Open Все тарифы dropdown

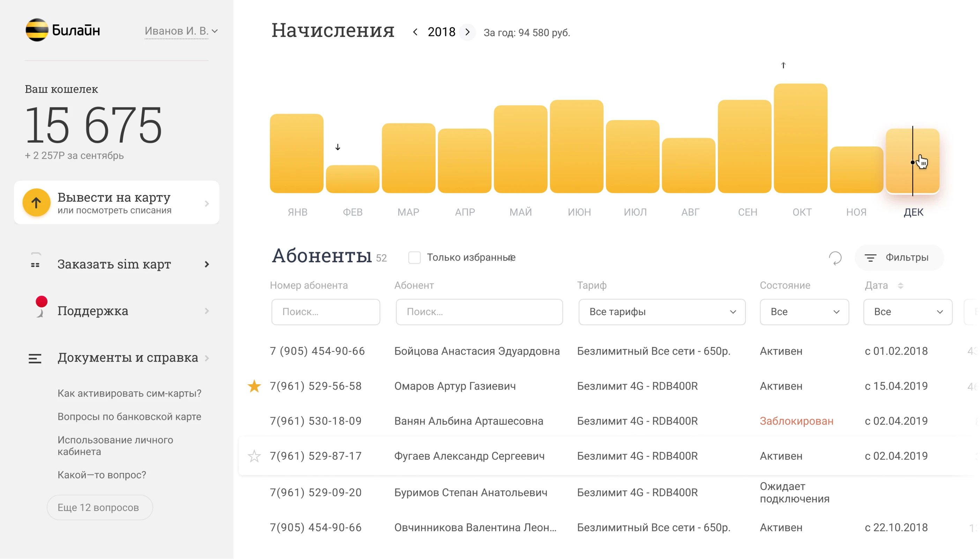coord(662,312)
